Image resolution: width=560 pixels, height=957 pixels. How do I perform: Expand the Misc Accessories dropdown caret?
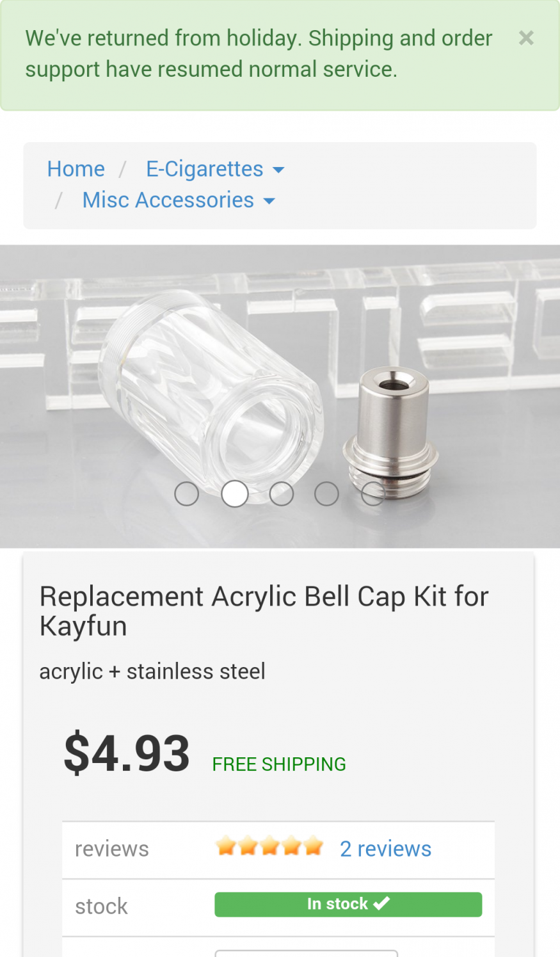pos(269,202)
